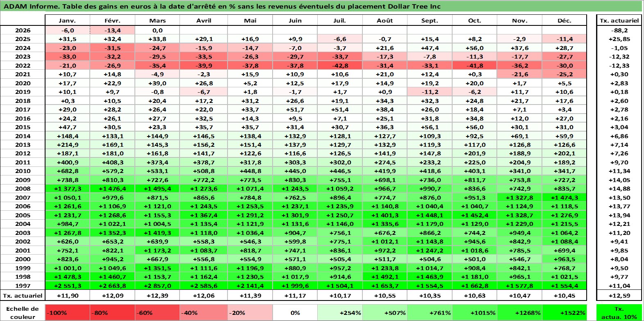Select the Déc. column header
This screenshot has height=321, width=644.
(564, 20)
